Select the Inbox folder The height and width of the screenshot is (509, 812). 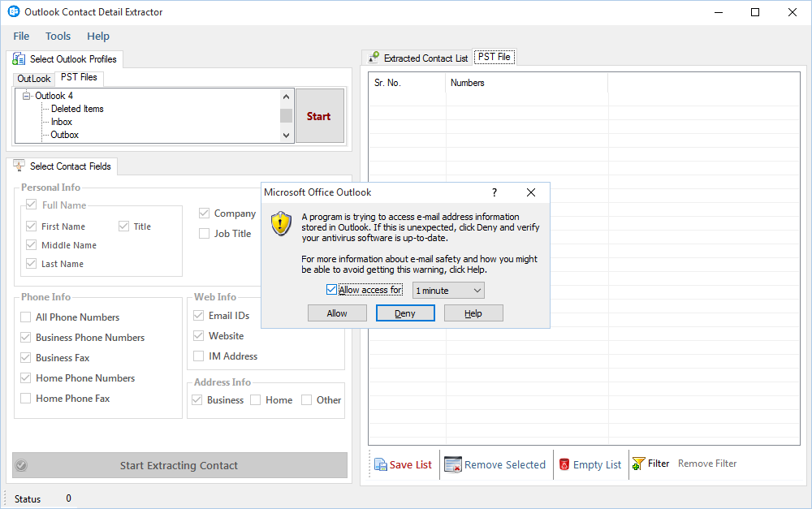[x=61, y=122]
